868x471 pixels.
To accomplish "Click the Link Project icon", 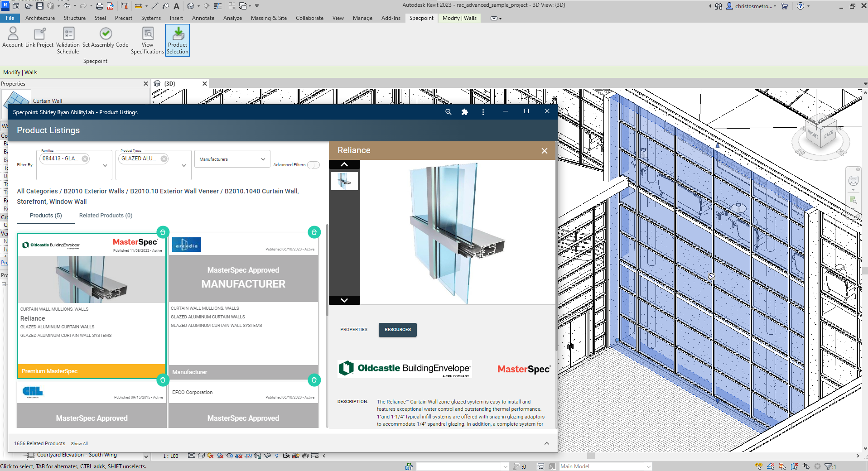I will [x=39, y=34].
